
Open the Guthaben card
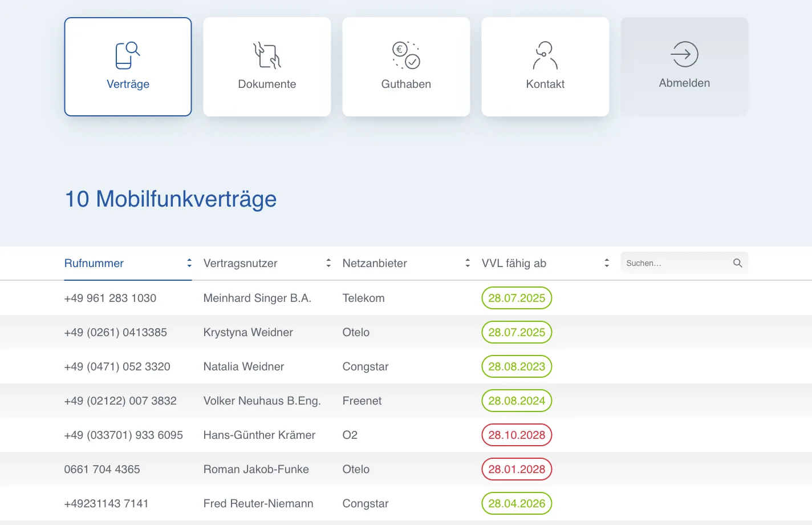coord(406,67)
